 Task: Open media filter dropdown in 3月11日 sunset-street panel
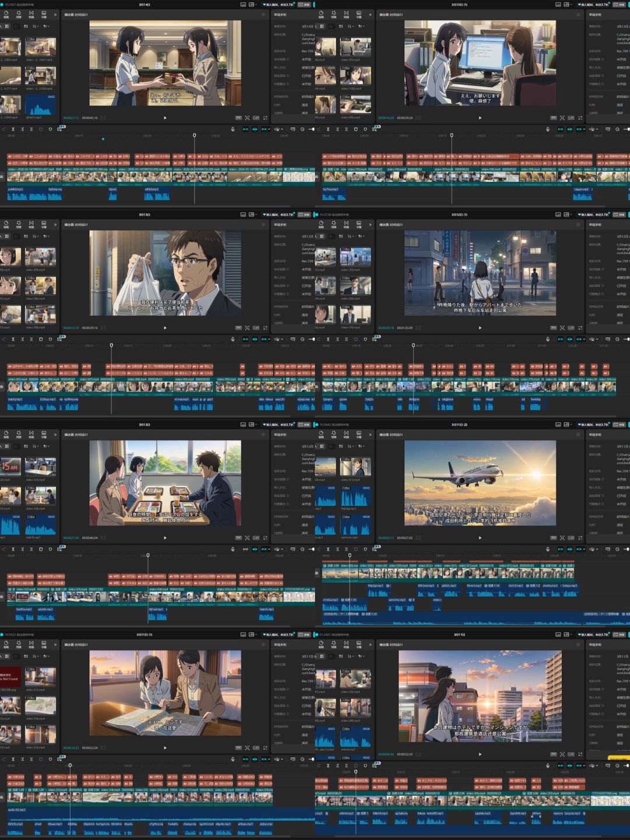pyautogui.click(x=362, y=656)
